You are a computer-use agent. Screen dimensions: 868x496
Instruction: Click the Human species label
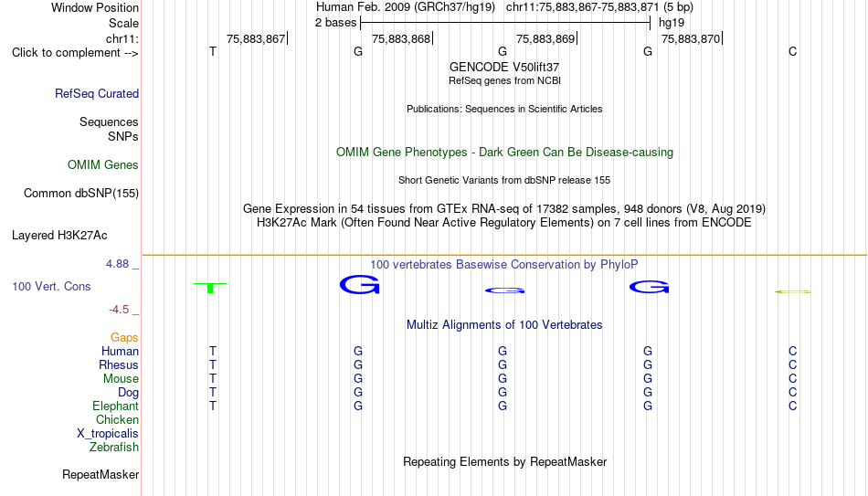tap(120, 352)
